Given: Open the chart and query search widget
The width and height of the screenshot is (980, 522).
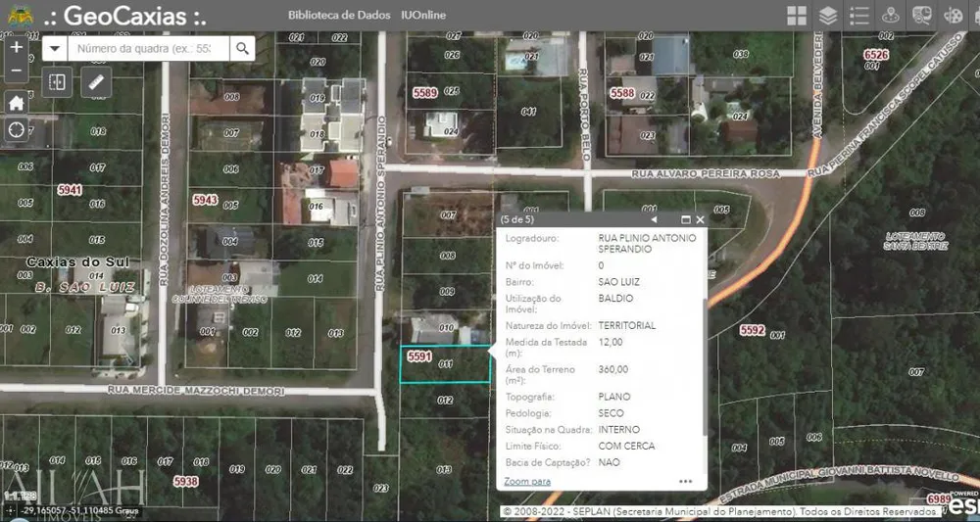Looking at the screenshot, I should 922,16.
